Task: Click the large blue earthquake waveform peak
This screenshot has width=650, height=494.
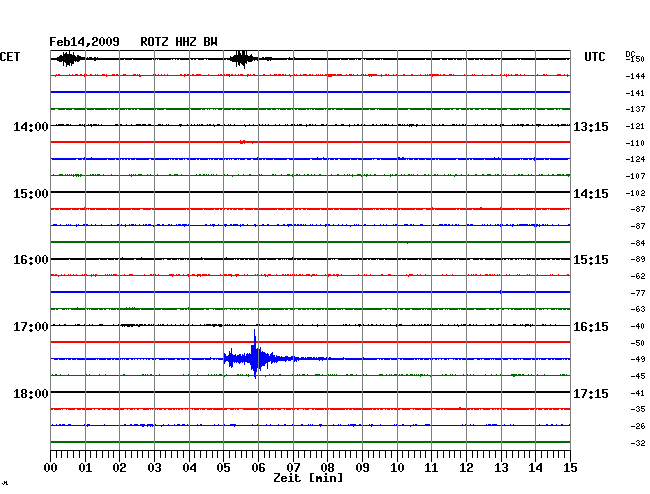Action: coord(255,354)
